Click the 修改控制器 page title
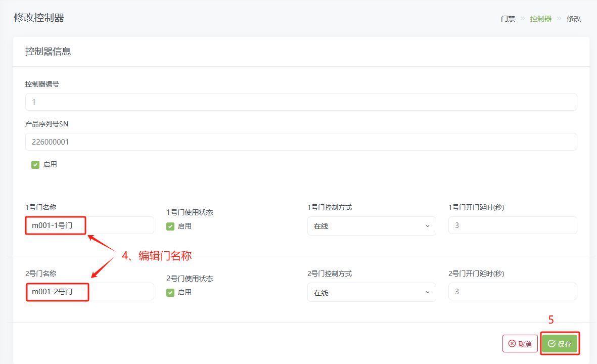The width and height of the screenshot is (597, 364). (x=39, y=18)
